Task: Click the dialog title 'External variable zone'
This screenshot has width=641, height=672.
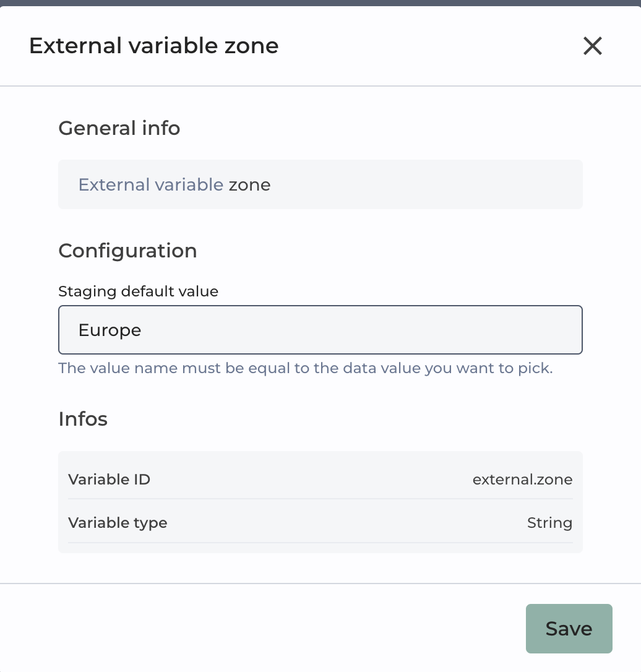Action: (154, 46)
